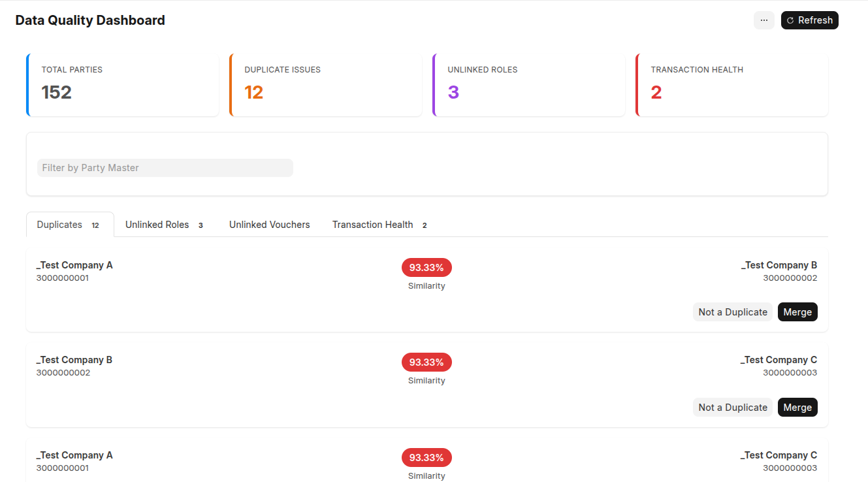Mark Company B and C as Not a Duplicate
The height and width of the screenshot is (482, 868).
[732, 408]
